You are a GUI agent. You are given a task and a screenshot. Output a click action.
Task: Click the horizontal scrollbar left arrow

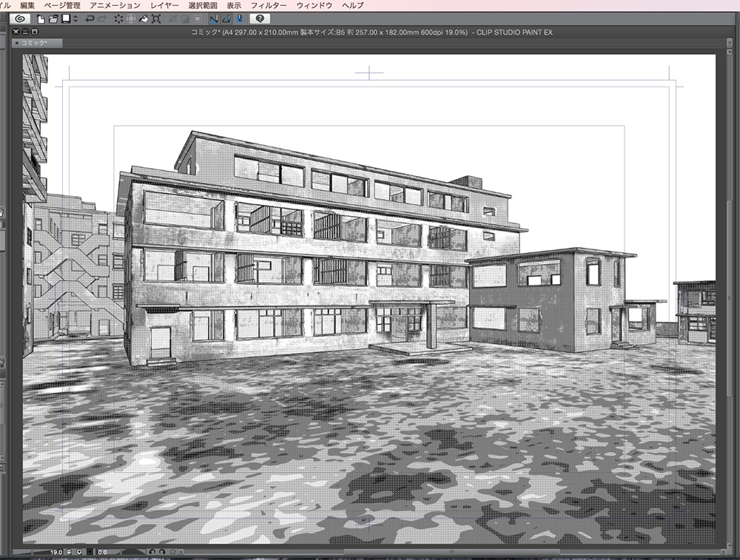[181, 552]
